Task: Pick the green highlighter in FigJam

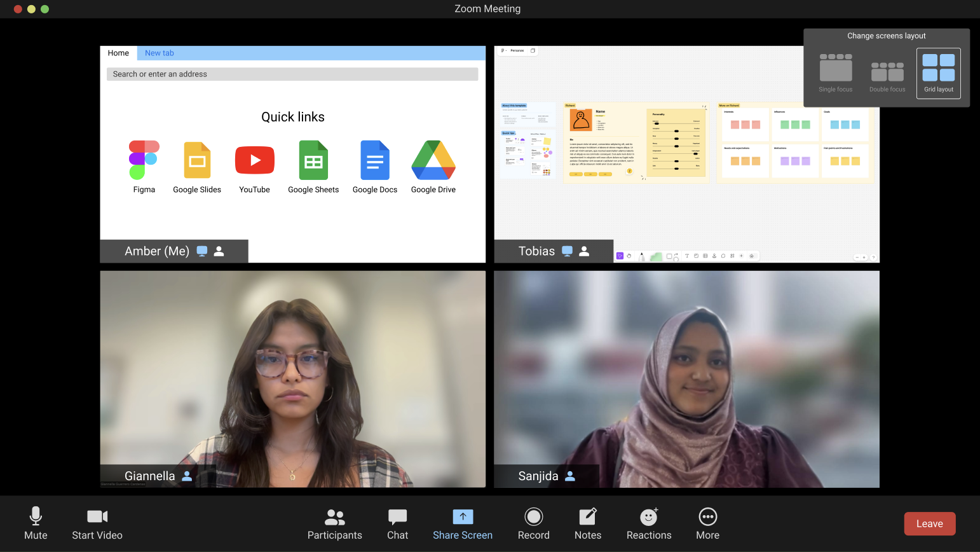Action: [x=656, y=256]
